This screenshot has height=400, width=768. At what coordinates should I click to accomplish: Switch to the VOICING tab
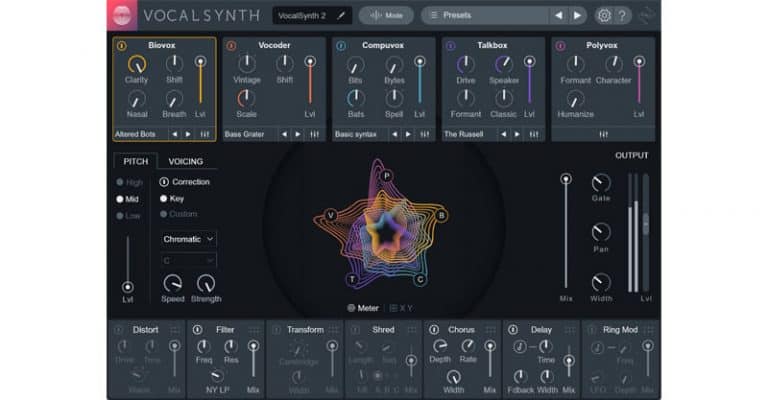coord(186,162)
